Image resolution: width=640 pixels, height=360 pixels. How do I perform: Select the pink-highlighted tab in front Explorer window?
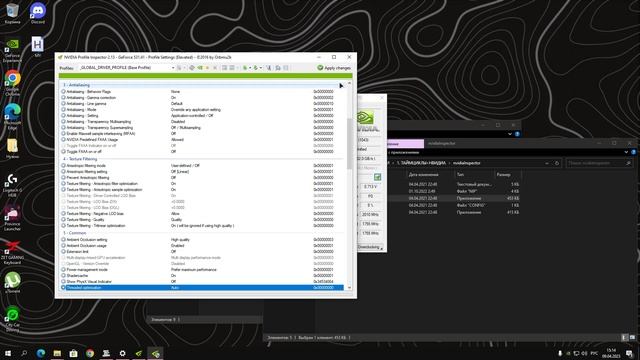point(405,144)
